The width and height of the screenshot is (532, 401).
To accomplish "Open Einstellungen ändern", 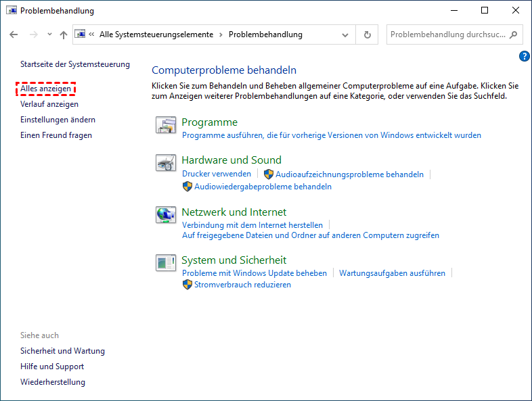I will (x=58, y=120).
